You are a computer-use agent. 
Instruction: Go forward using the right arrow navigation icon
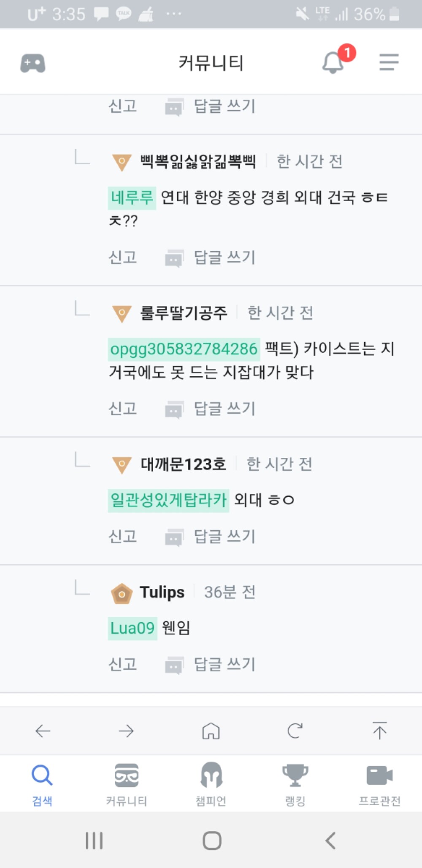pos(127,731)
